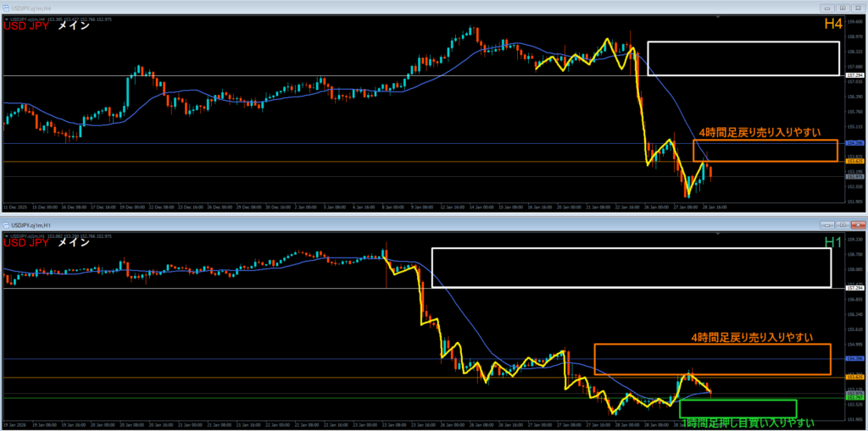Click the 159.600 value on the H4 price scale

pos(854,22)
